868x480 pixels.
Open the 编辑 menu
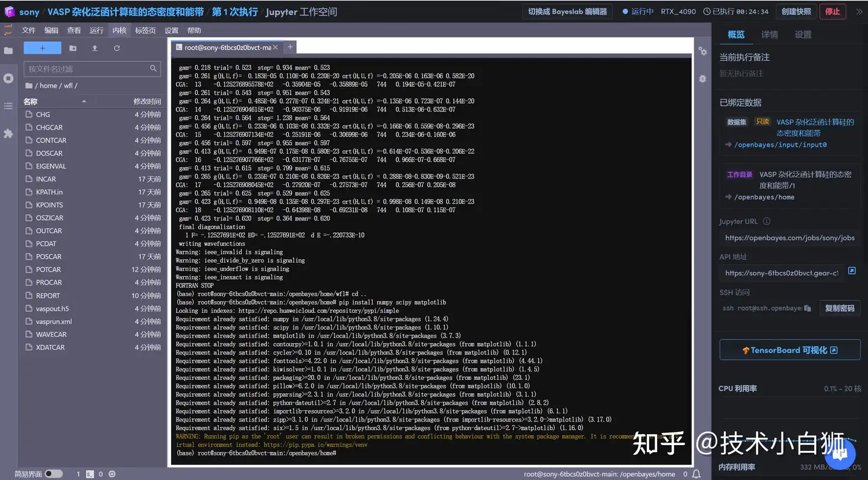coord(52,30)
